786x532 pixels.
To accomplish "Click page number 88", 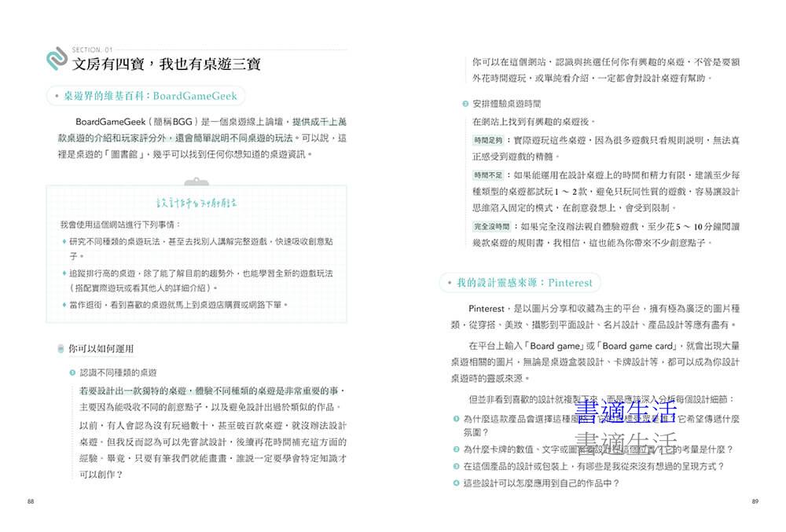I will pos(31,501).
